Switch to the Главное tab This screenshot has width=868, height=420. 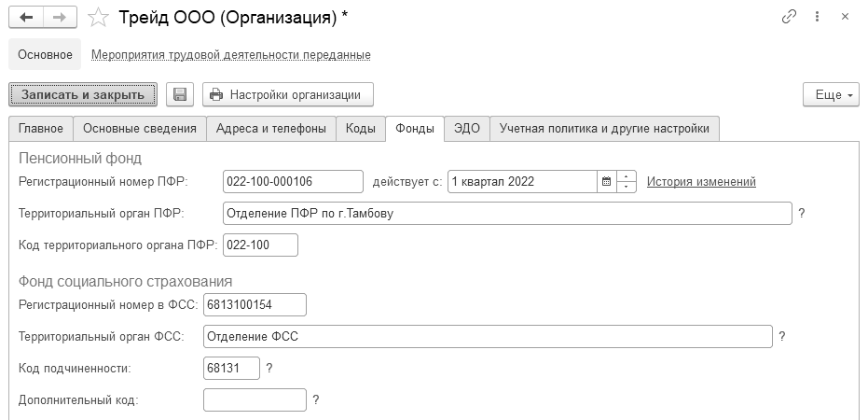[41, 129]
